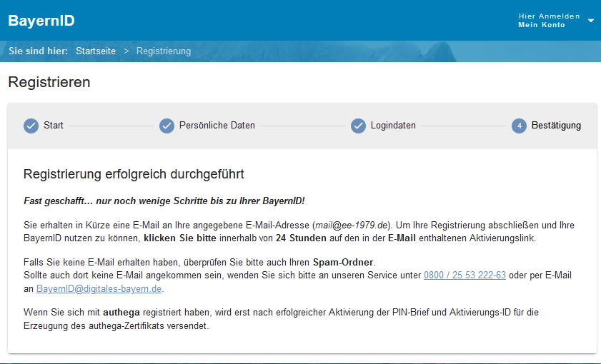This screenshot has height=364, width=601.
Task: Click the Registrieren page heading
Action: [x=49, y=82]
